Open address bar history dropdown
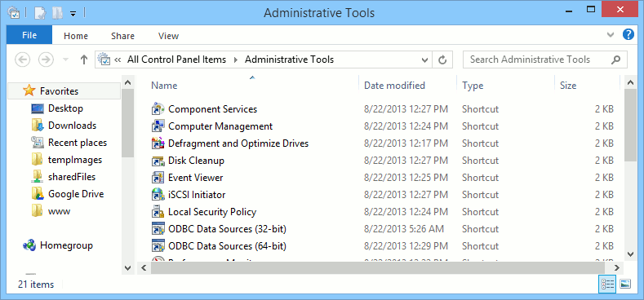This screenshot has height=300, width=644. pyautogui.click(x=425, y=60)
